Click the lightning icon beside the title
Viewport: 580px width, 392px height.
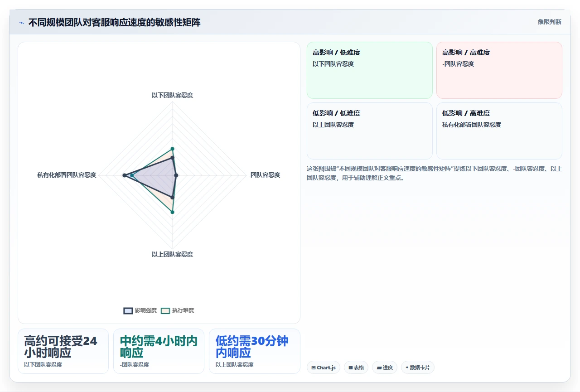[x=21, y=23]
